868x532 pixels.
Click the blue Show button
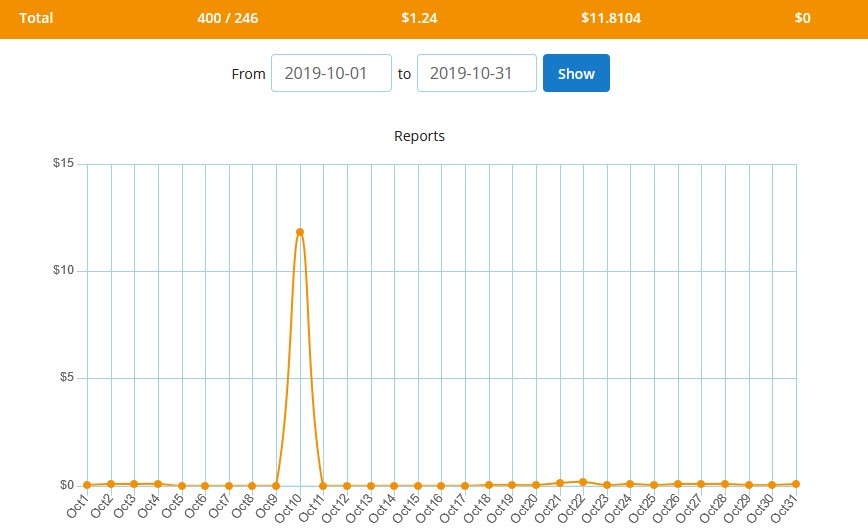pyautogui.click(x=576, y=74)
